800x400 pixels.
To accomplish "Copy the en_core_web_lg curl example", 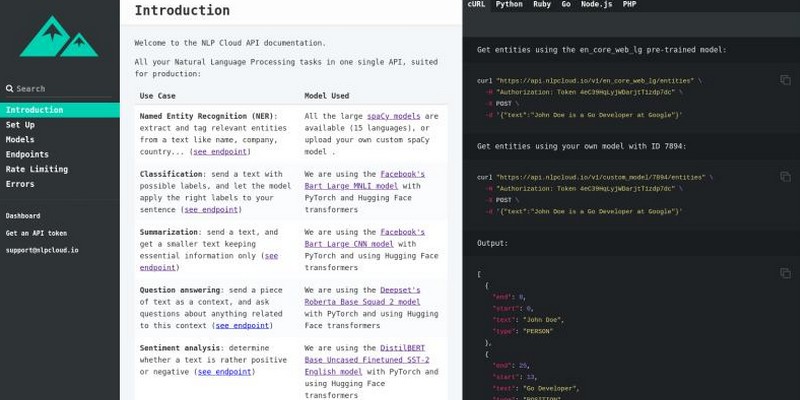I will point(785,80).
